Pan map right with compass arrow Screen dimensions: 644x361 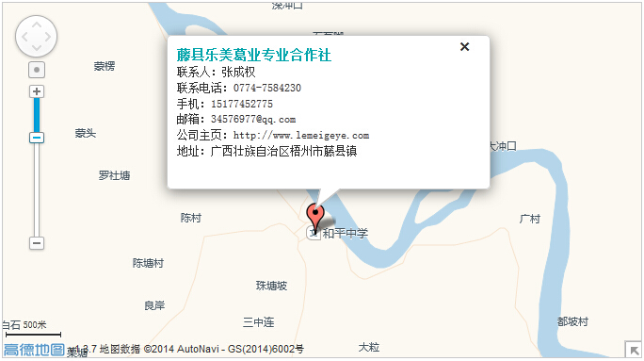(x=48, y=37)
